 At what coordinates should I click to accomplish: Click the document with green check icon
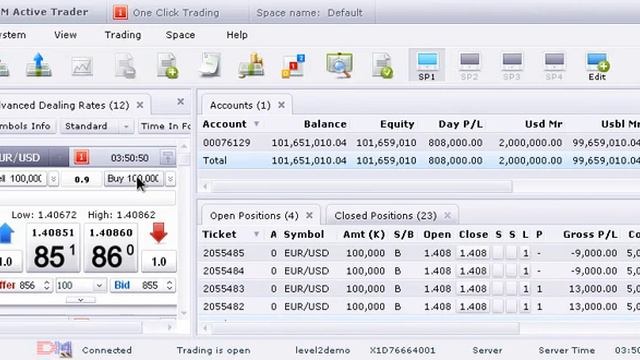click(x=382, y=65)
